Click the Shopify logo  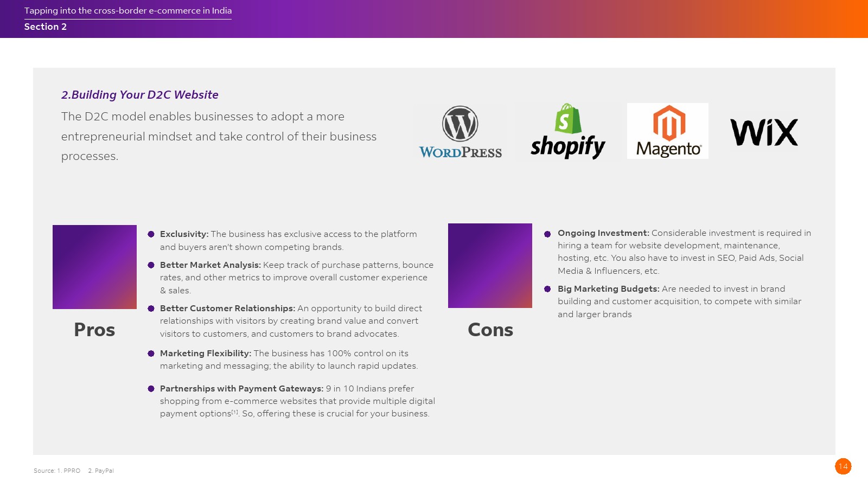567,132
